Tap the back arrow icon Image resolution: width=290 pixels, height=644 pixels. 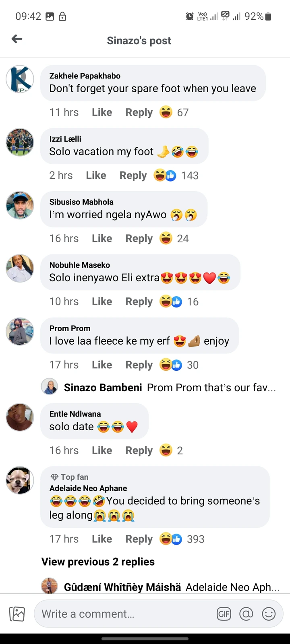point(17,39)
